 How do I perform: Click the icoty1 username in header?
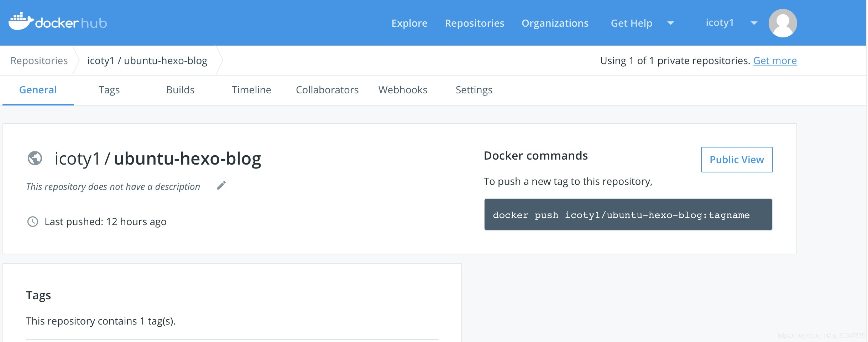pos(720,23)
